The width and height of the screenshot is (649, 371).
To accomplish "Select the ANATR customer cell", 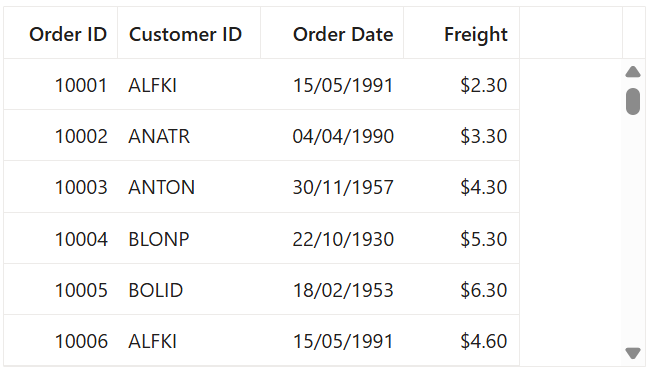I will pos(189,136).
